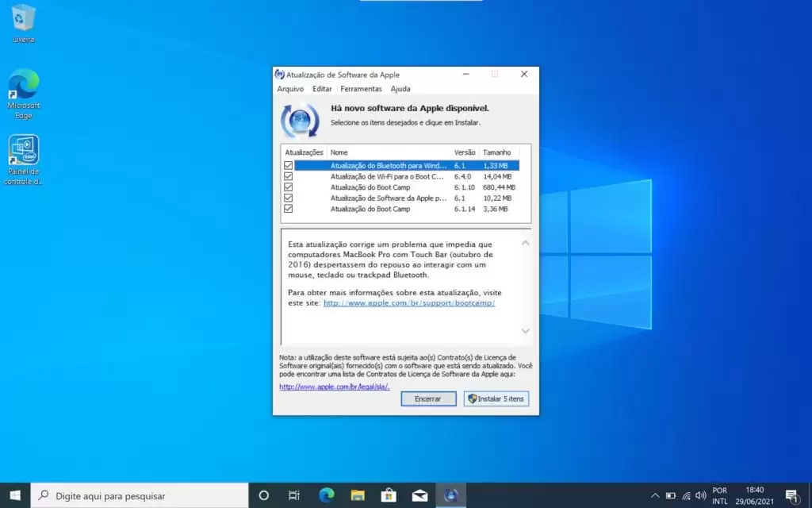Sort by the Nome column header
Screen dimensions: 812x508
coord(389,152)
